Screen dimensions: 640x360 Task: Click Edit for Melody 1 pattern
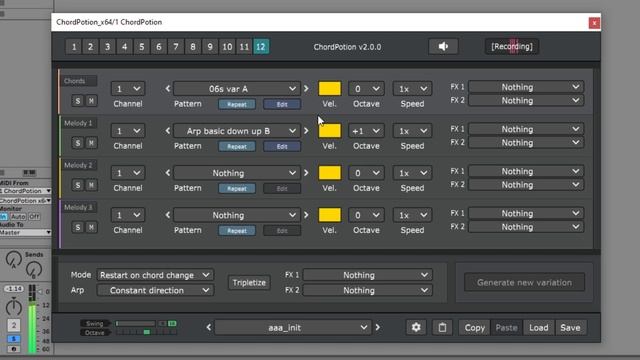[282, 147]
